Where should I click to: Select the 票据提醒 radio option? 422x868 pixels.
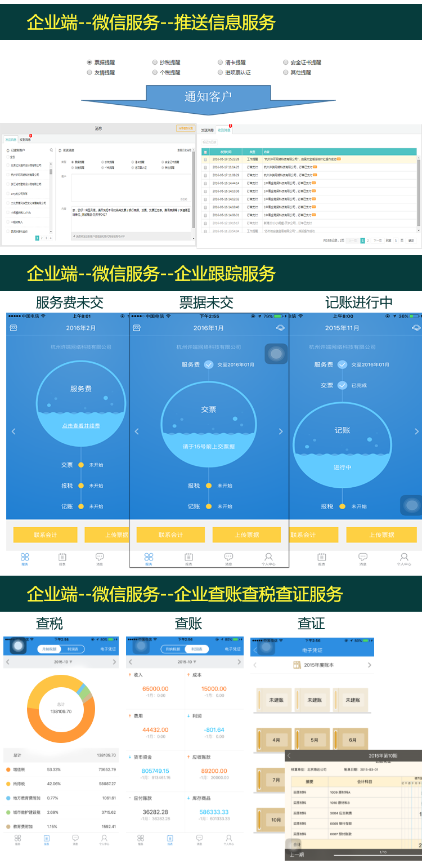pyautogui.click(x=89, y=63)
